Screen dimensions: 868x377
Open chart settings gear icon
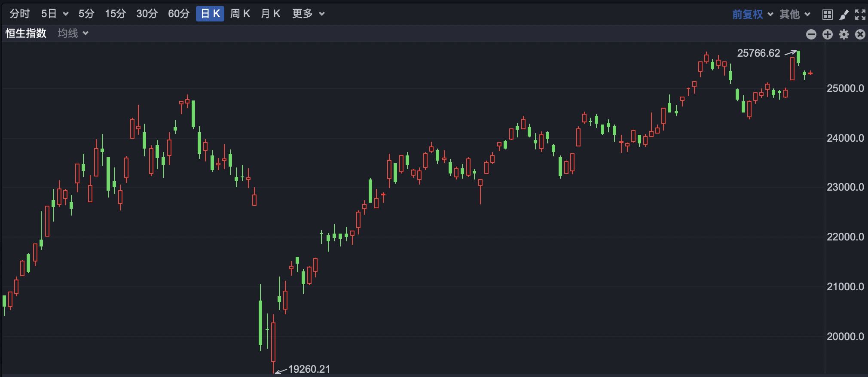point(844,34)
